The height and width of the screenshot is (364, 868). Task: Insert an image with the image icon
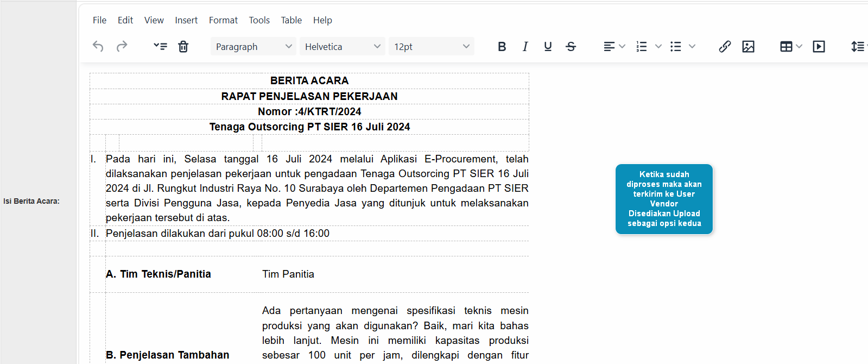(748, 47)
